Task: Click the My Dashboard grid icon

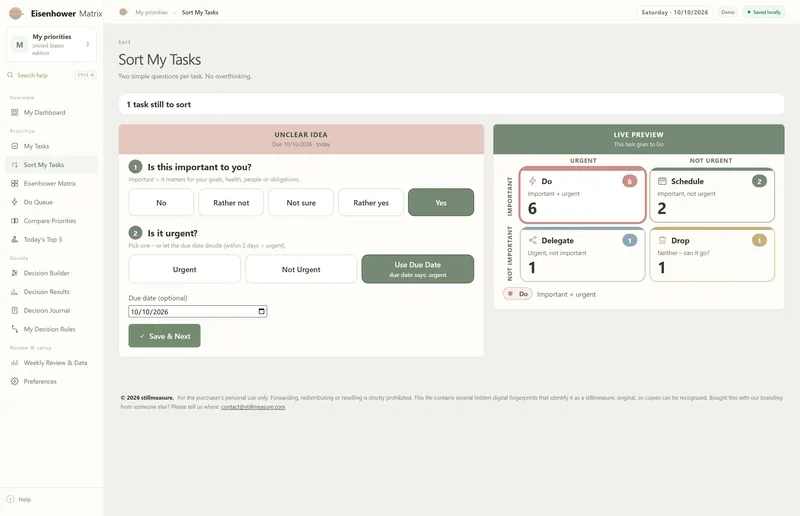Action: (14, 112)
